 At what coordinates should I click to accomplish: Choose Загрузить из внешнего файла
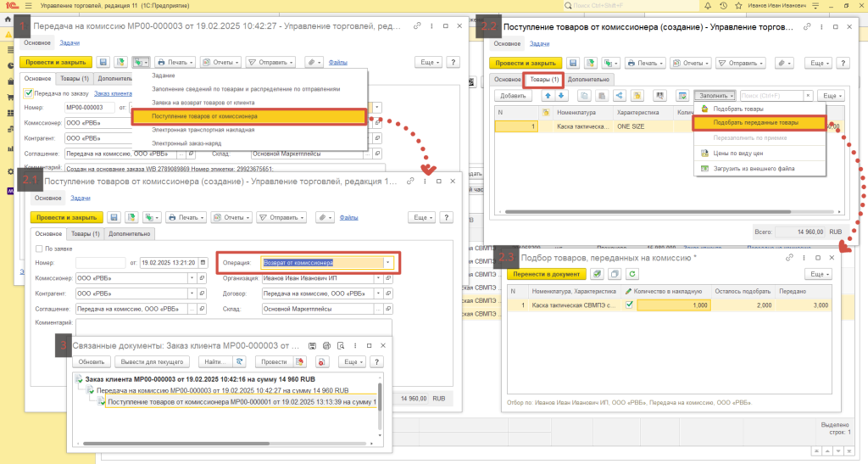(754, 168)
